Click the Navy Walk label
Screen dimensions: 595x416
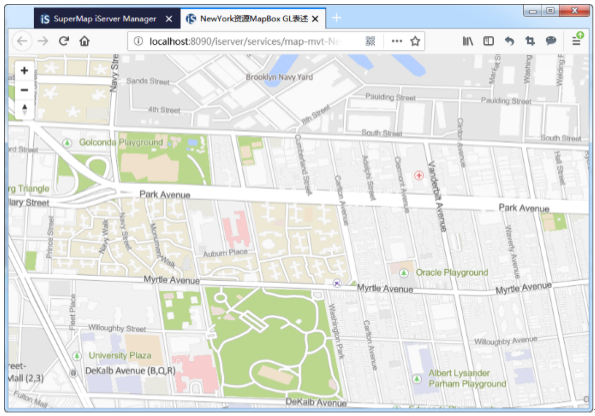104,236
